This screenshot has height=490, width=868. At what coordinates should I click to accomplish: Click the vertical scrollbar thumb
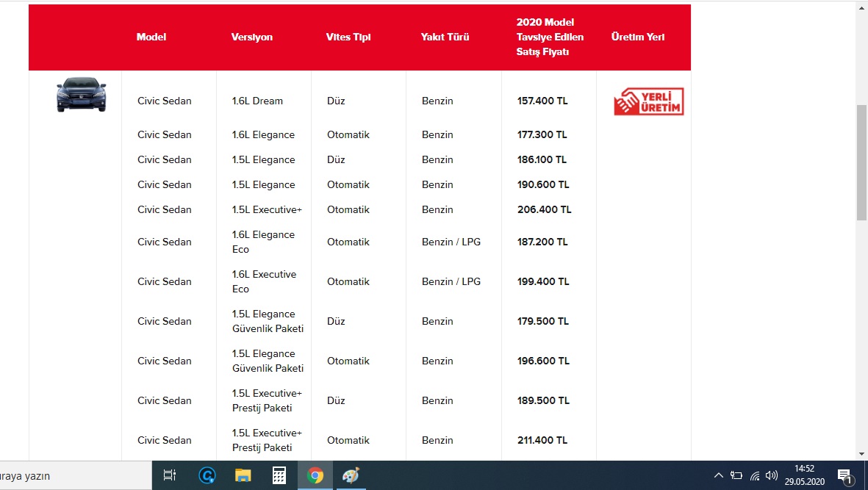click(861, 162)
